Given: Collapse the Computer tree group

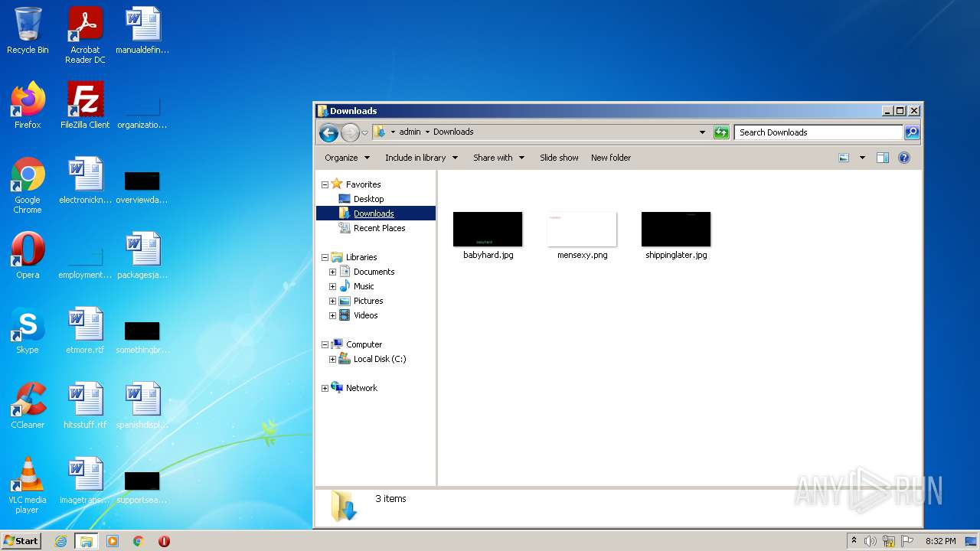Looking at the screenshot, I should pyautogui.click(x=325, y=344).
